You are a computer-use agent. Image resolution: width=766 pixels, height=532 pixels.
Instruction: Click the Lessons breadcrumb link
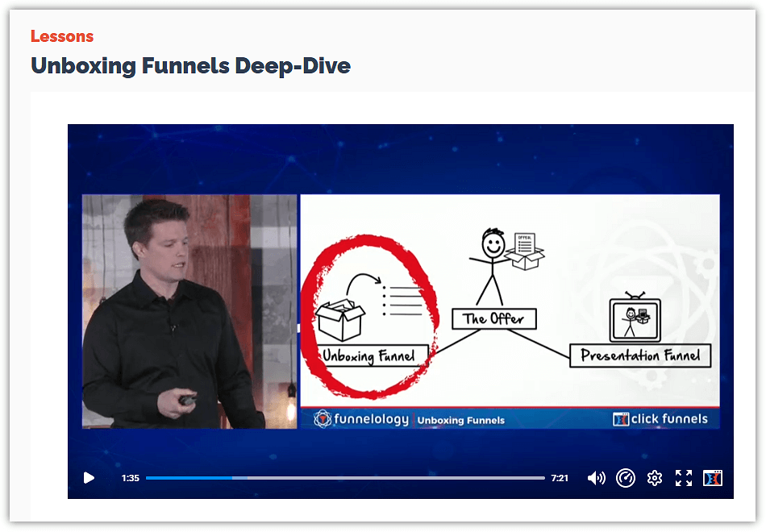click(x=62, y=36)
